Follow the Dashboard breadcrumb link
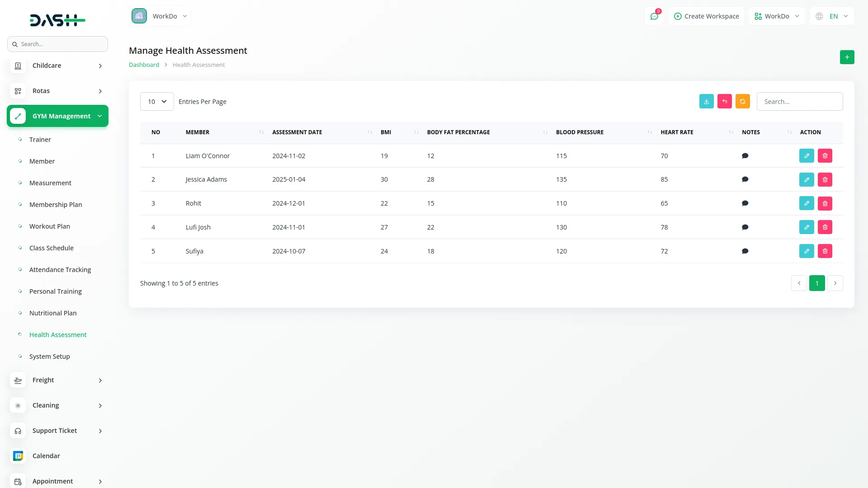Viewport: 868px width, 488px height. point(144,65)
